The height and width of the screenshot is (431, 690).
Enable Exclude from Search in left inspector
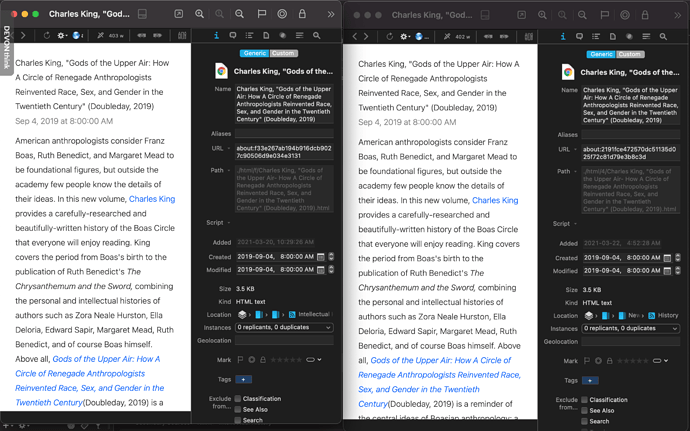pos(238,420)
